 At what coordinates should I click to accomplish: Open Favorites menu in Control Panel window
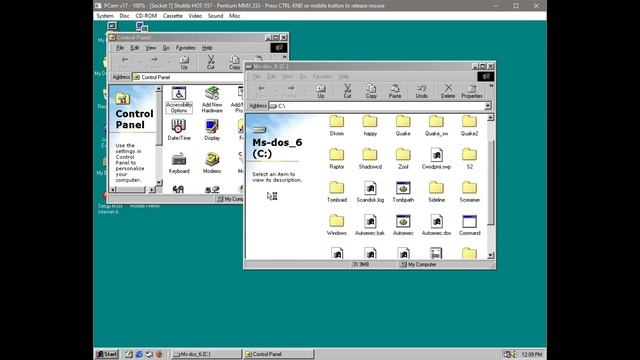pyautogui.click(x=185, y=48)
